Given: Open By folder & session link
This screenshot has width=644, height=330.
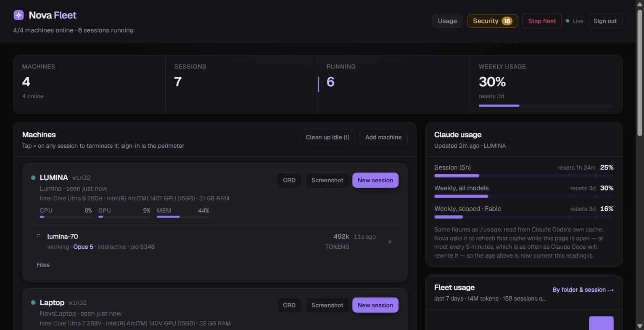Looking at the screenshot, I should [x=583, y=290].
